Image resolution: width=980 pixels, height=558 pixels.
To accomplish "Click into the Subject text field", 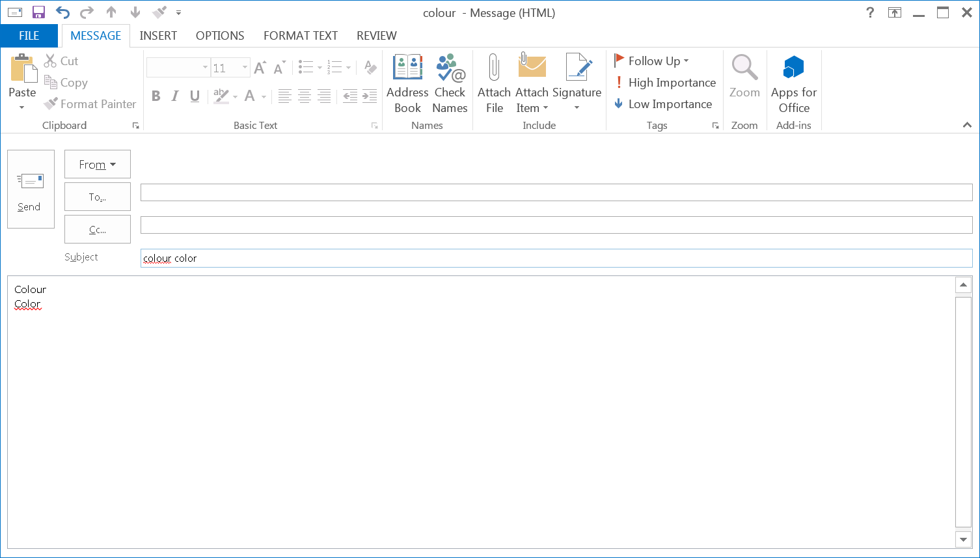I will pos(556,258).
